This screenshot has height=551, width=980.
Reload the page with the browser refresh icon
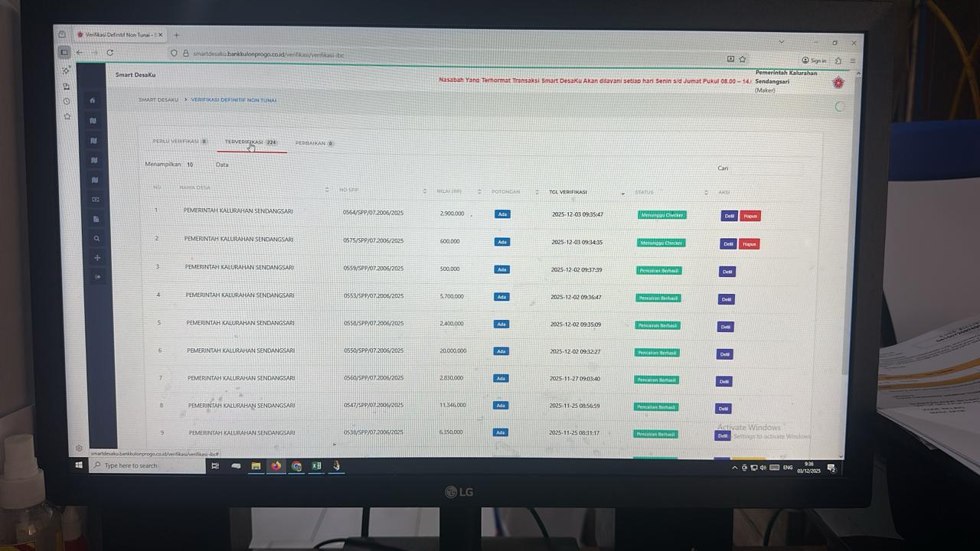coord(110,53)
